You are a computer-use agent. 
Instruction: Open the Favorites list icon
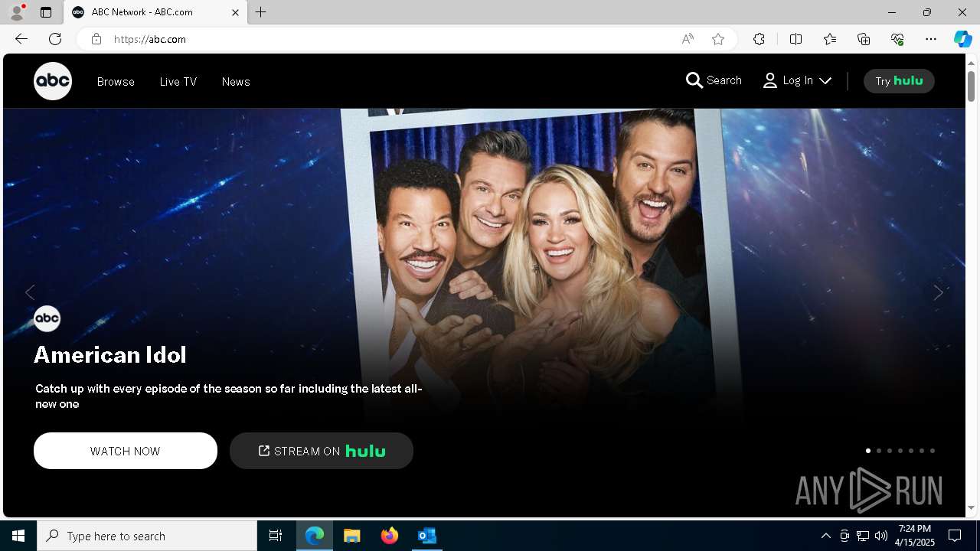pos(830,39)
